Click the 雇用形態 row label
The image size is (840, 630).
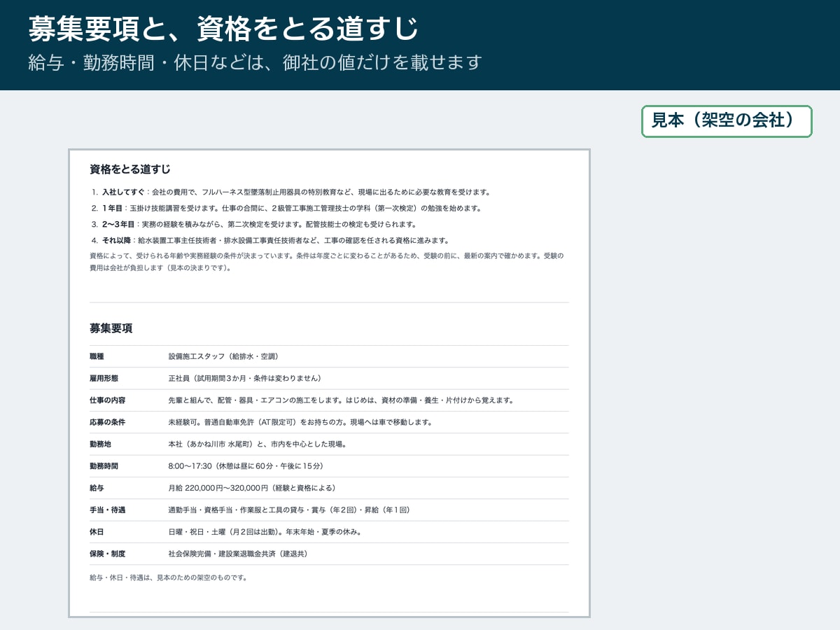[x=104, y=378]
